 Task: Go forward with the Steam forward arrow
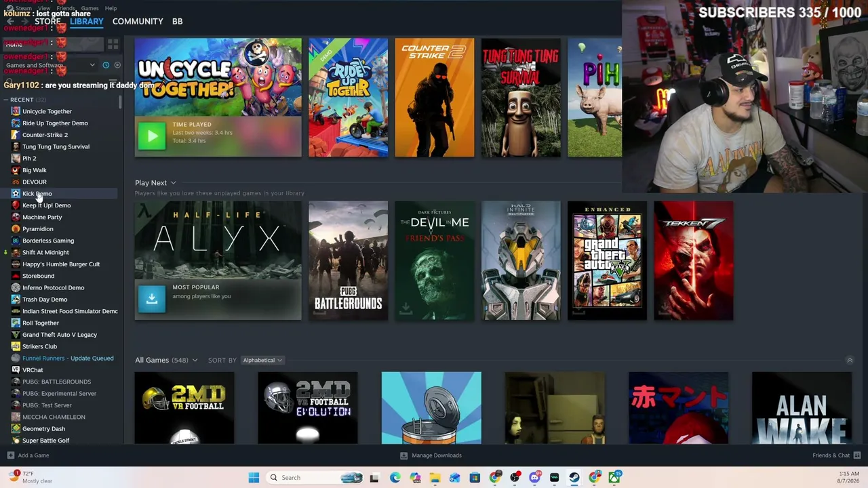25,22
